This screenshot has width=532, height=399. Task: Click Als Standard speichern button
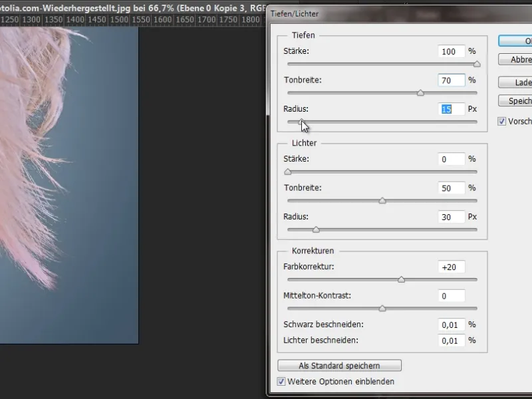tap(339, 366)
